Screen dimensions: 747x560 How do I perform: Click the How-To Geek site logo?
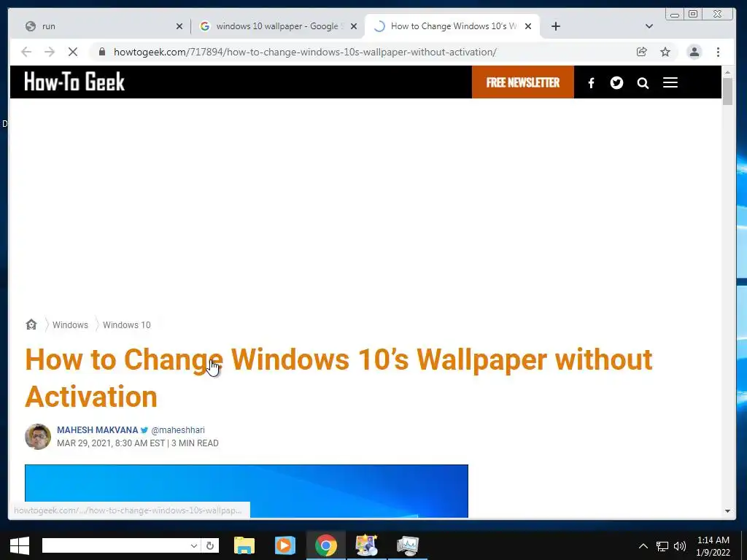click(x=74, y=82)
